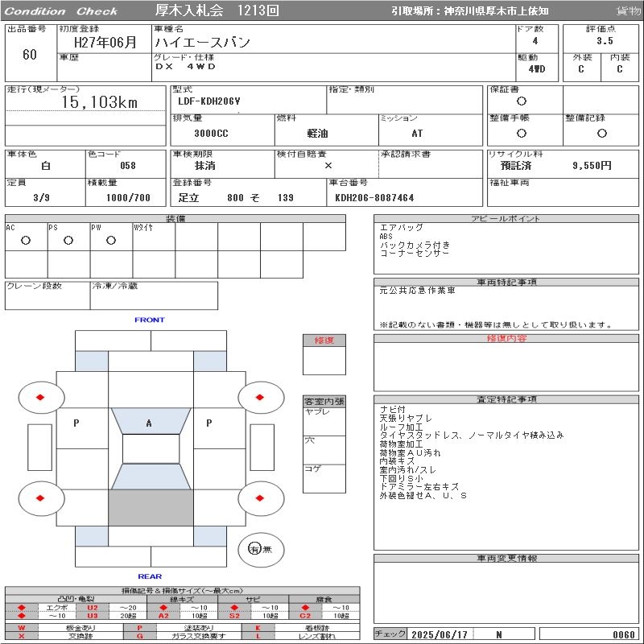The width and height of the screenshot is (644, 644).
Task: Click the 整備記録 circle mark
Action: (x=602, y=133)
